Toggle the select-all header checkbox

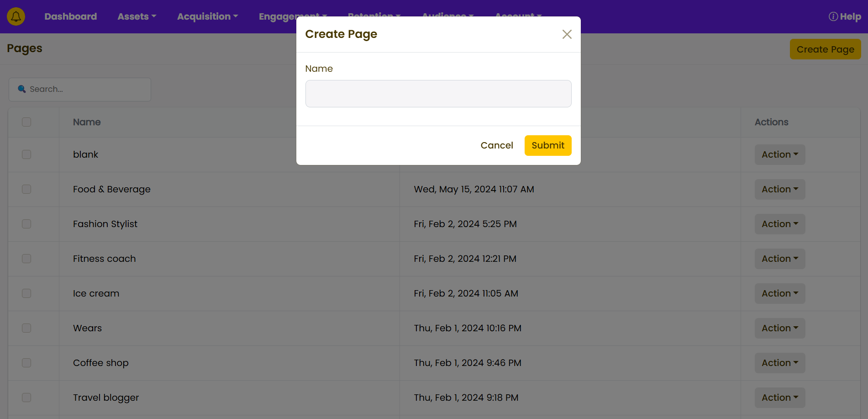pos(26,122)
